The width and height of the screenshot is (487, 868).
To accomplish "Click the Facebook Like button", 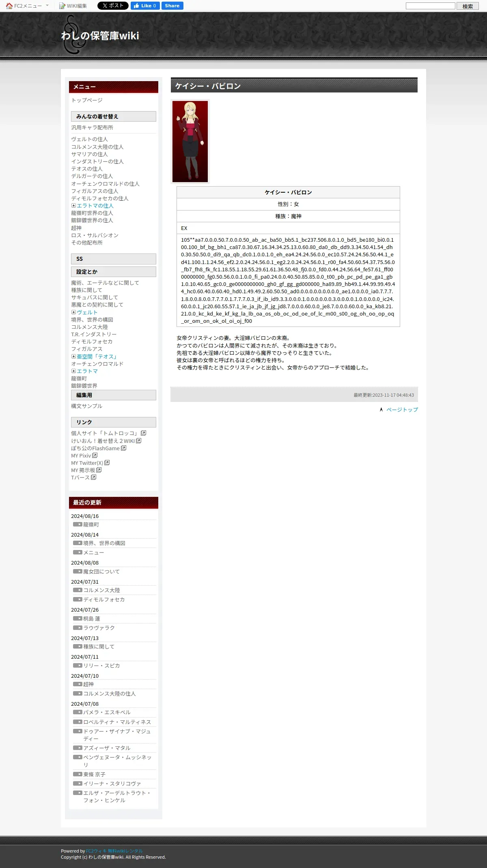I will (145, 6).
